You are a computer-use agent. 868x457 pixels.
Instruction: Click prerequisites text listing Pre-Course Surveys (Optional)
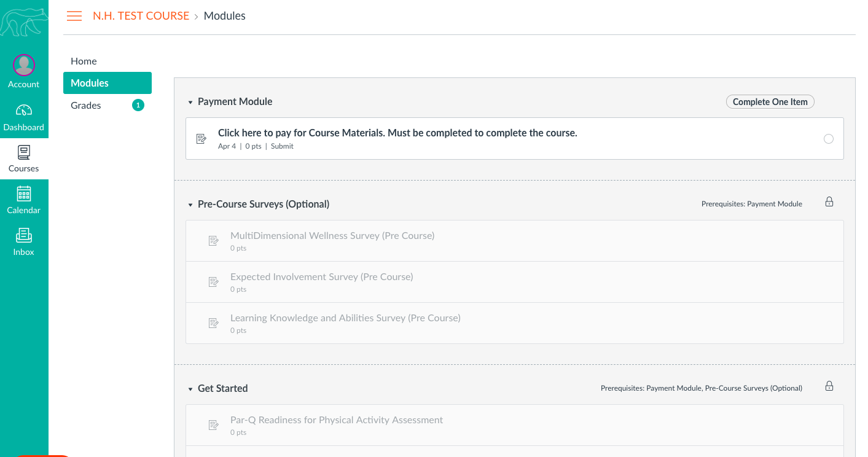[x=702, y=388]
